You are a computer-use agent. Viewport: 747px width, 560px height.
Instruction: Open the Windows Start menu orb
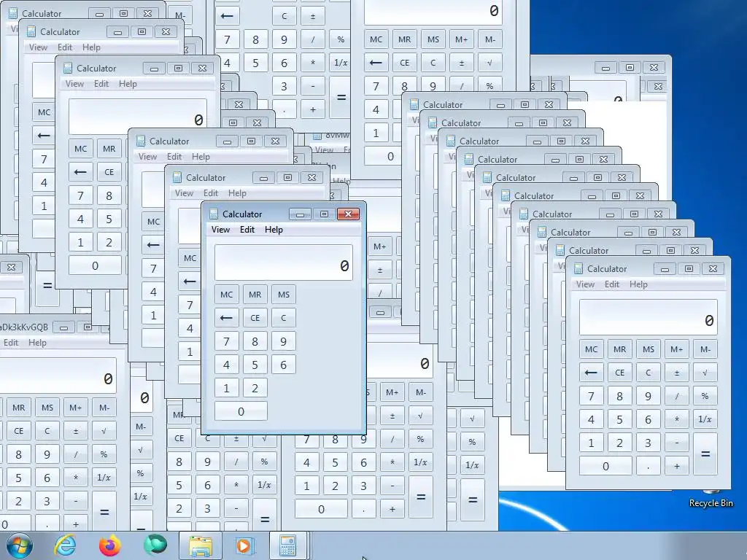click(x=19, y=545)
